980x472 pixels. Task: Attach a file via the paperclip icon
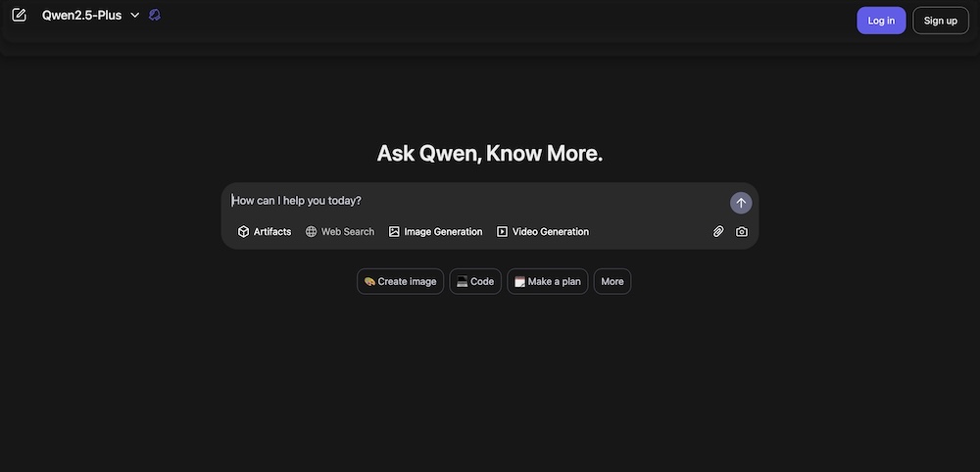click(718, 232)
